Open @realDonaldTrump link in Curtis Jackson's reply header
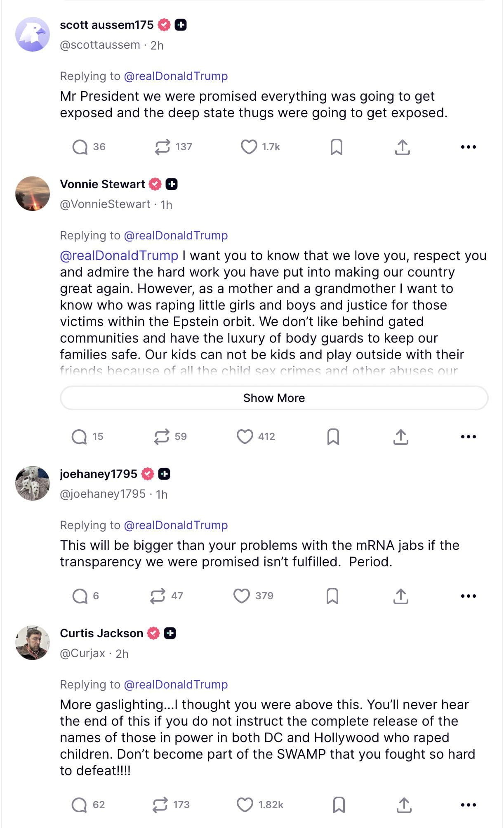Screen dimensions: 504x828 (x=176, y=684)
